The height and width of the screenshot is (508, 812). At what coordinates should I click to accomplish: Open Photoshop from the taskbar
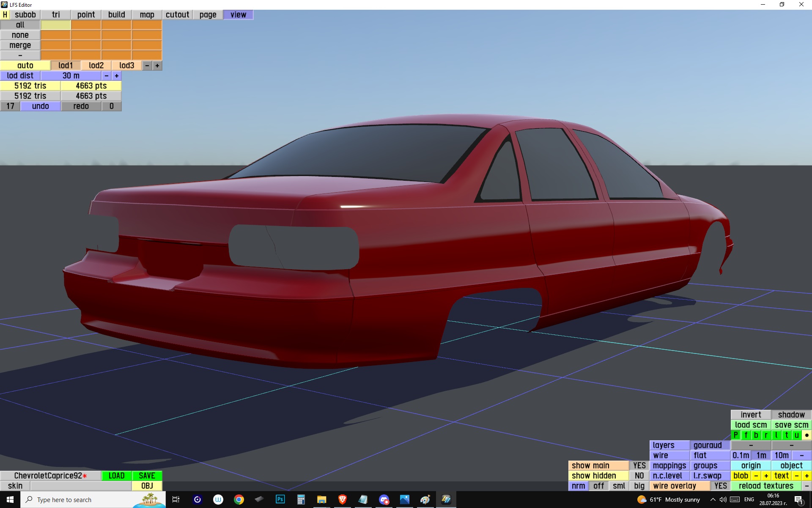(x=280, y=500)
